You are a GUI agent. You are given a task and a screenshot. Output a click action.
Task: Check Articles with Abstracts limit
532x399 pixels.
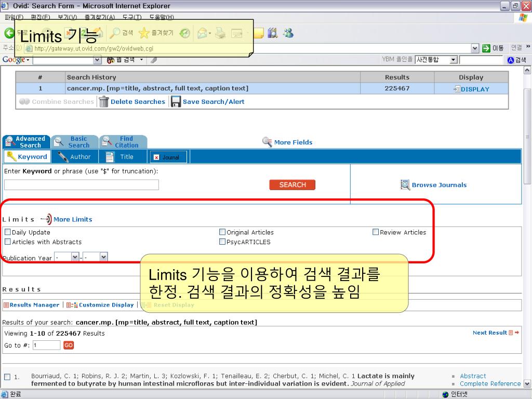[7, 242]
